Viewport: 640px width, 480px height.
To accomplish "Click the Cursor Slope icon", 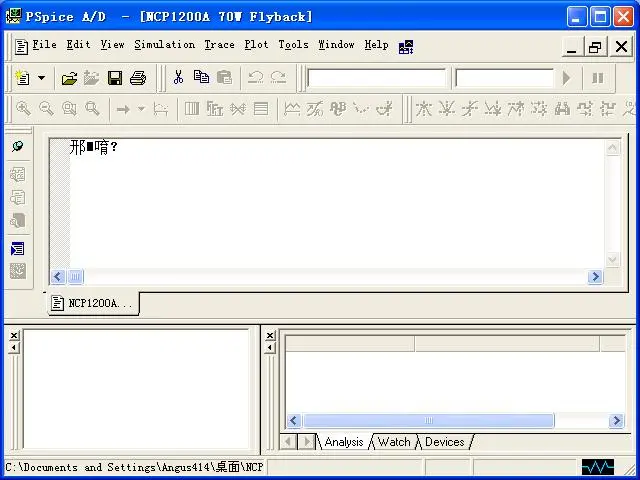I will (x=470, y=109).
